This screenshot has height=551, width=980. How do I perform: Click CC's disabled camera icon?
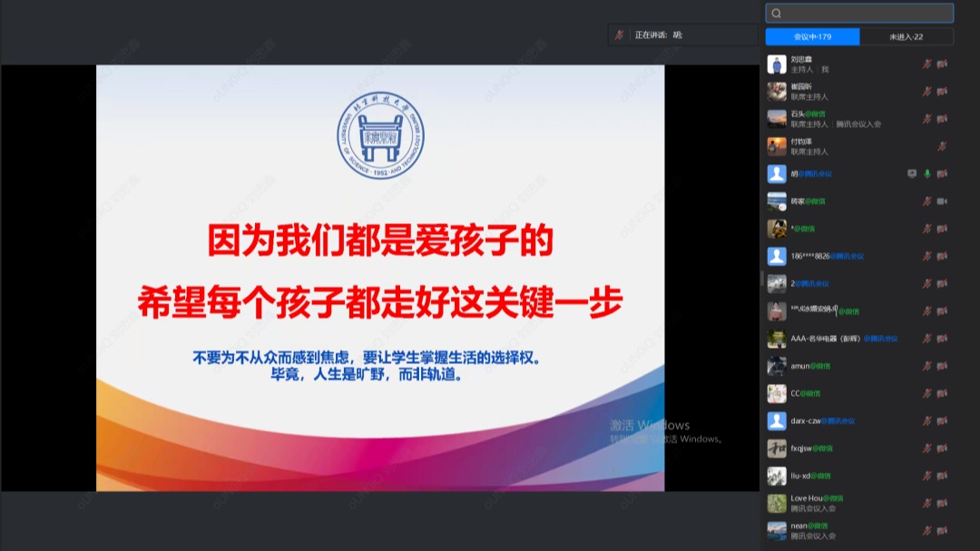click(942, 393)
